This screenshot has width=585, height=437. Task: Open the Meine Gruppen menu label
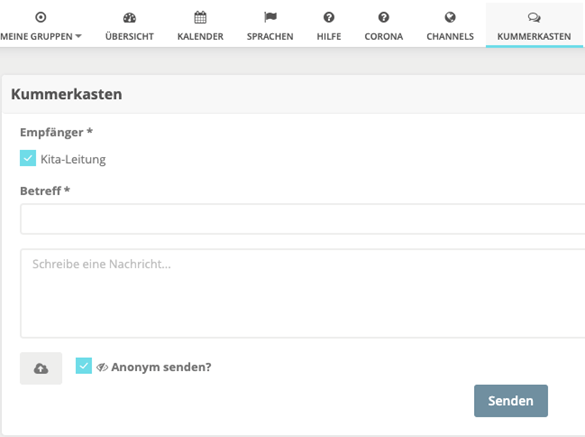pos(37,37)
